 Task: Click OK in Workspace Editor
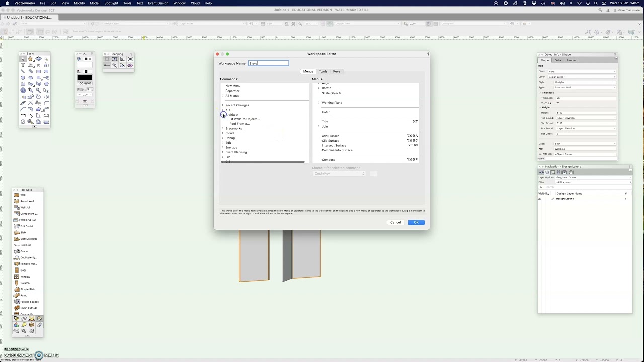416,222
